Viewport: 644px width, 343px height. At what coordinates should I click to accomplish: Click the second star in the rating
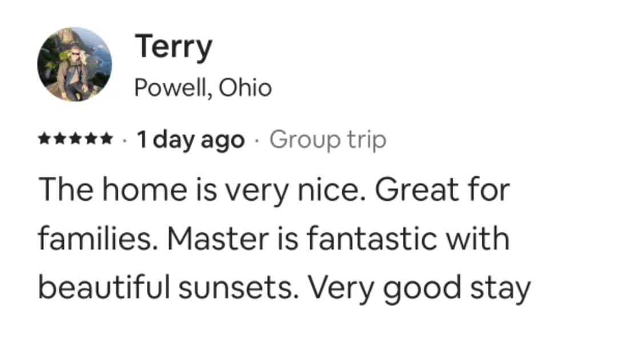[x=60, y=139]
